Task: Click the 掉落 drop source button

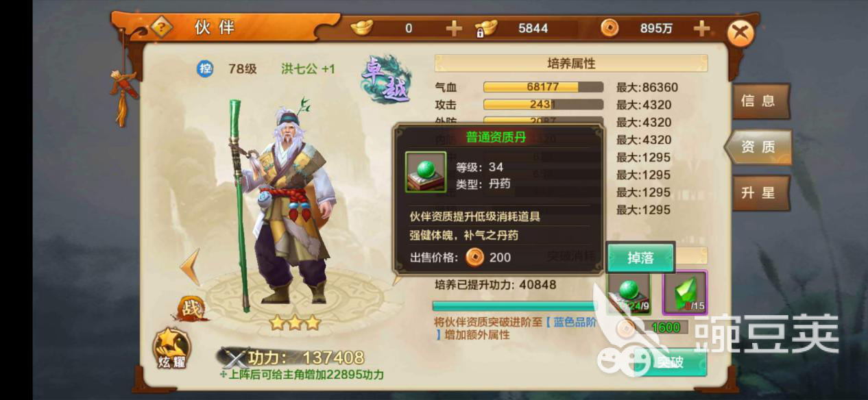Action: point(640,258)
